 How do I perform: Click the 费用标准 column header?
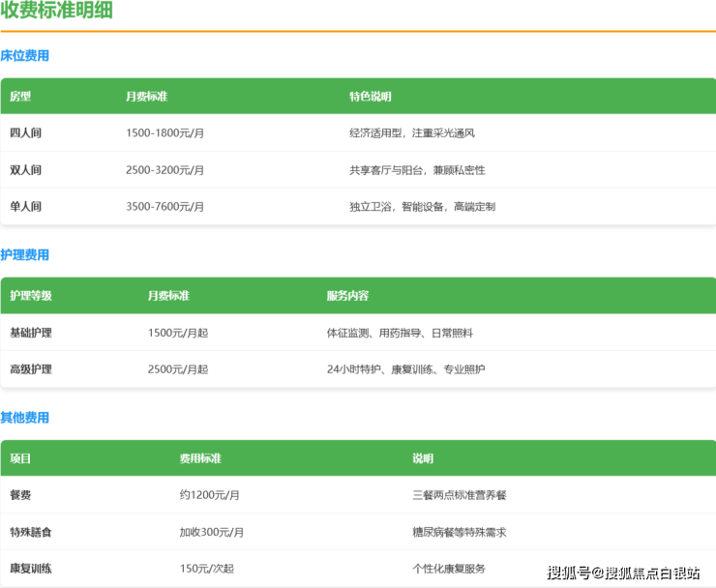coord(200,458)
